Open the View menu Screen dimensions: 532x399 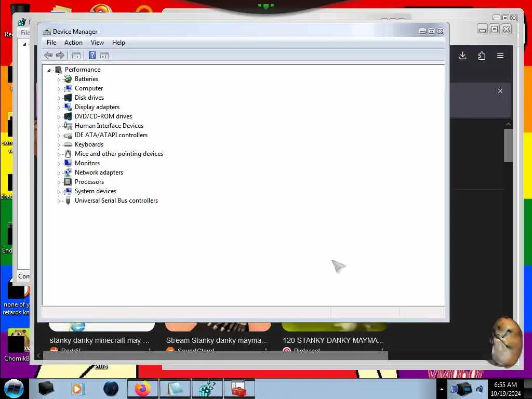97,43
